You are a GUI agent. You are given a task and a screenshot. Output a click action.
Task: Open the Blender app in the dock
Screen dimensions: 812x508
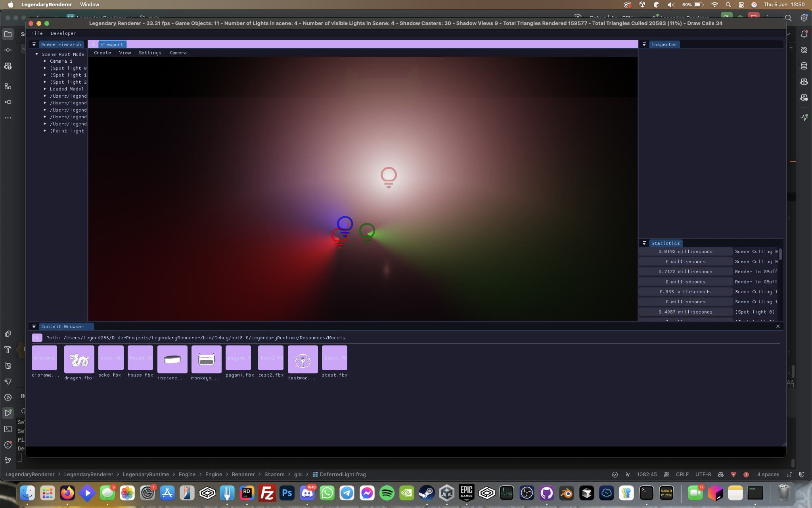(567, 493)
